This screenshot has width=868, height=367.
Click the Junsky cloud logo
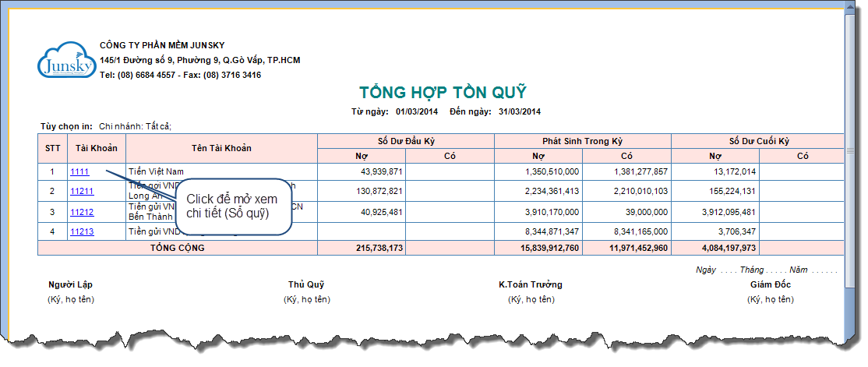[x=65, y=59]
